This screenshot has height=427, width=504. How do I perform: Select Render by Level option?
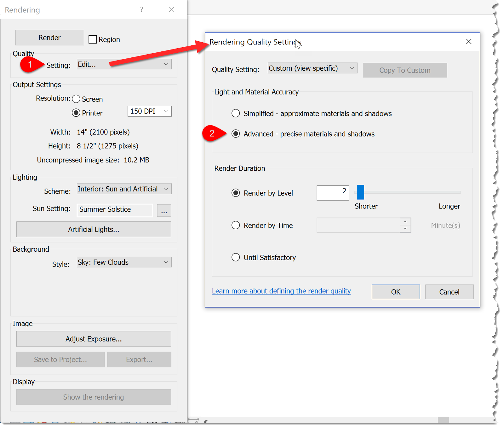click(236, 193)
